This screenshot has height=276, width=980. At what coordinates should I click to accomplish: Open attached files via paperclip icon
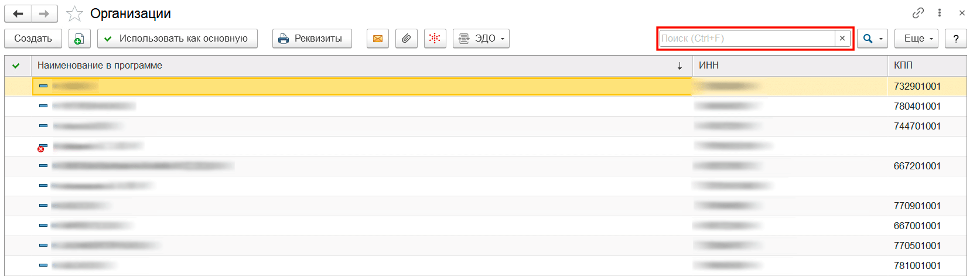pyautogui.click(x=406, y=39)
